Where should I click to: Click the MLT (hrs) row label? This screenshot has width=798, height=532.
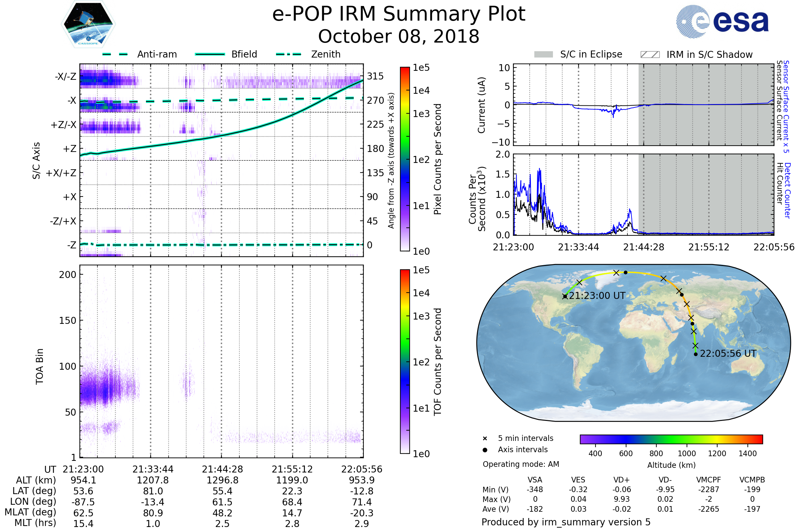pyautogui.click(x=35, y=523)
